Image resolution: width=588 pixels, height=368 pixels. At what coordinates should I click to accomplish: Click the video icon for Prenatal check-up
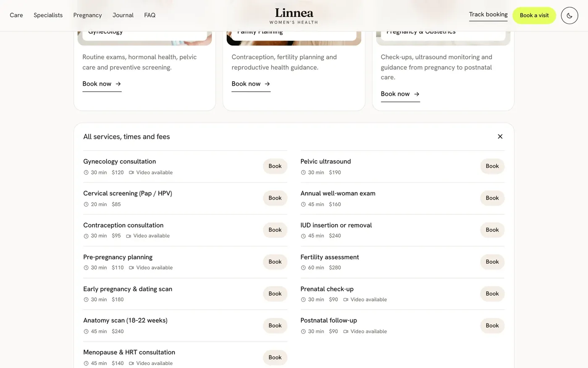click(346, 299)
